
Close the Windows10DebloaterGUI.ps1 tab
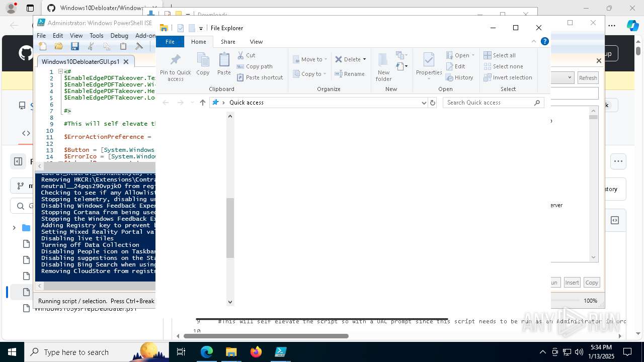coord(126,62)
